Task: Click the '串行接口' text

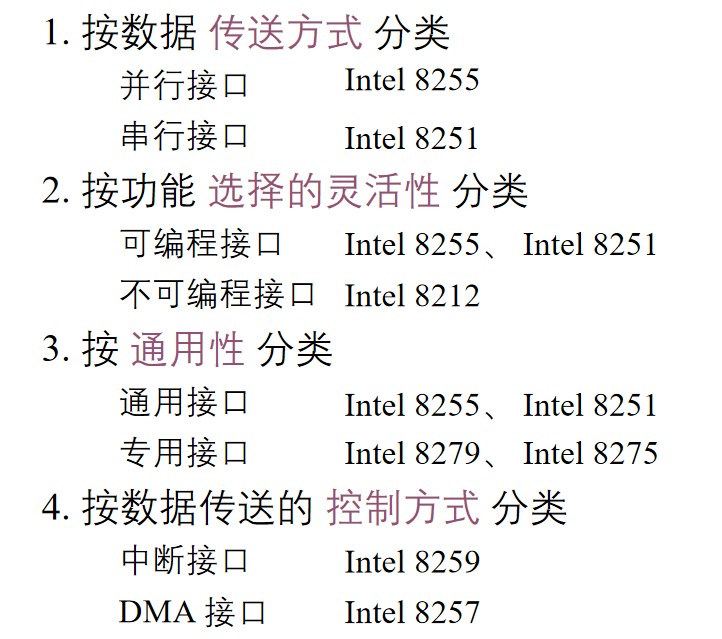Action: point(184,136)
